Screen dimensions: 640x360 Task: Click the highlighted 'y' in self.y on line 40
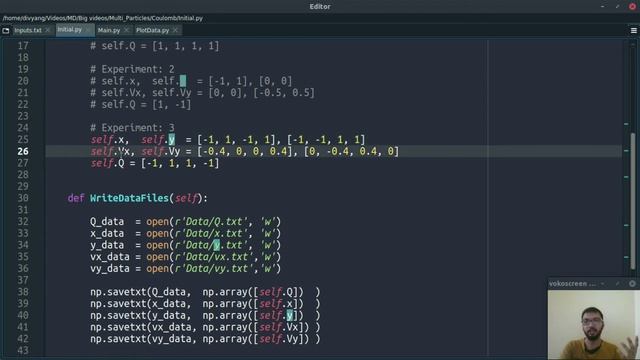tap(289, 316)
